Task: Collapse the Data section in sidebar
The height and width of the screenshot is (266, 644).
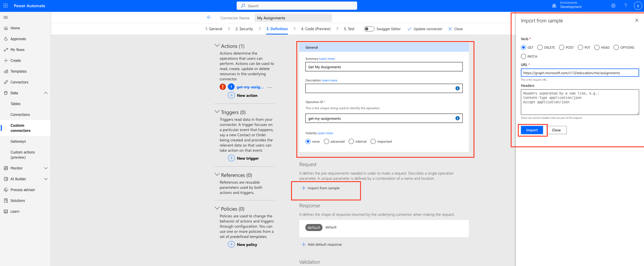Action: pos(46,93)
